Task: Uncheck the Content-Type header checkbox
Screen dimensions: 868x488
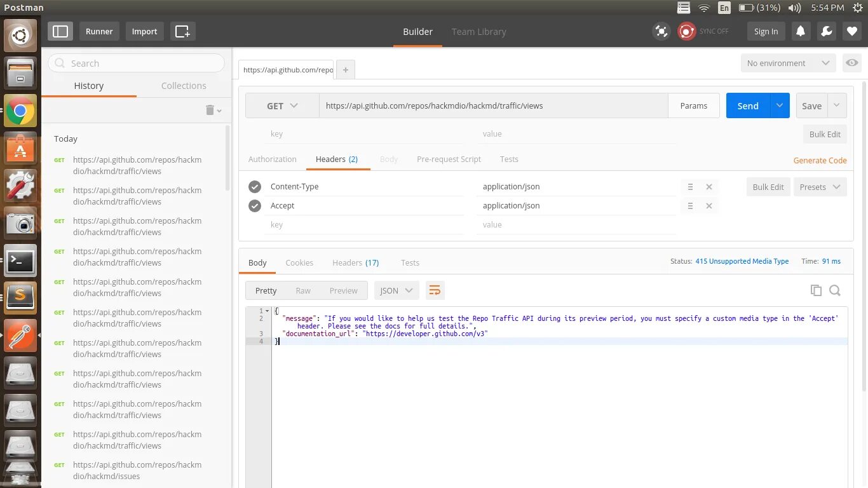Action: (x=255, y=187)
